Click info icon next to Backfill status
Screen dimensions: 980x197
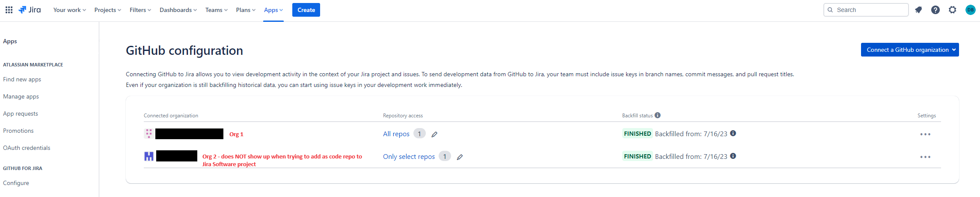click(658, 115)
